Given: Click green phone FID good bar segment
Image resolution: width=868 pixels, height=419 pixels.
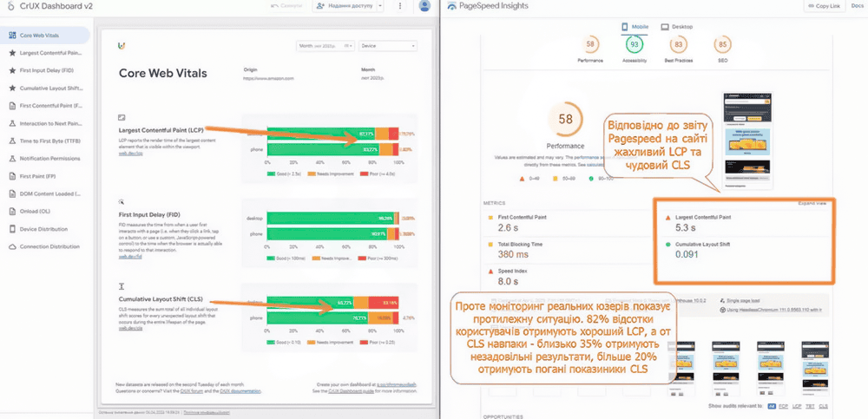Looking at the screenshot, I should click(x=328, y=235).
